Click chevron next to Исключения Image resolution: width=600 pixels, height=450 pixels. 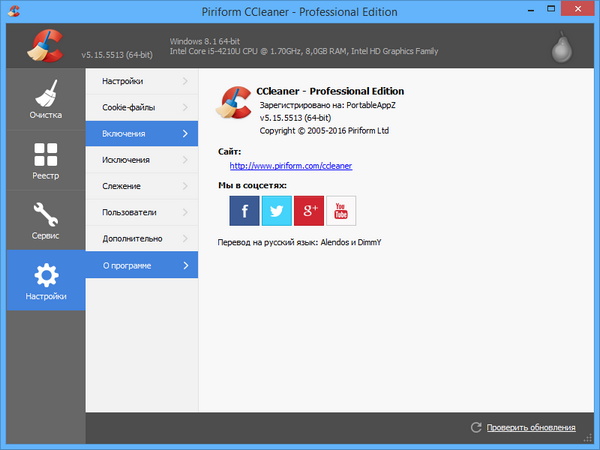(x=185, y=160)
